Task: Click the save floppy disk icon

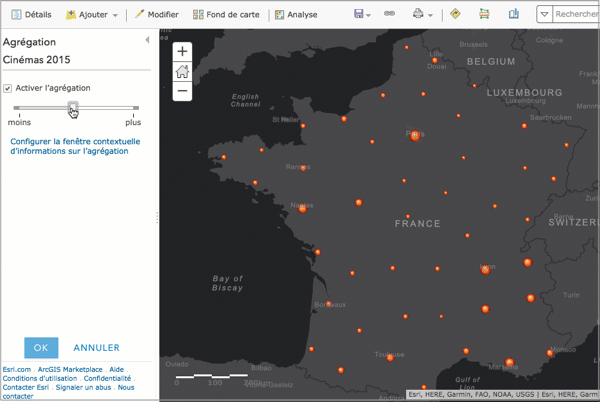Action: [x=359, y=14]
